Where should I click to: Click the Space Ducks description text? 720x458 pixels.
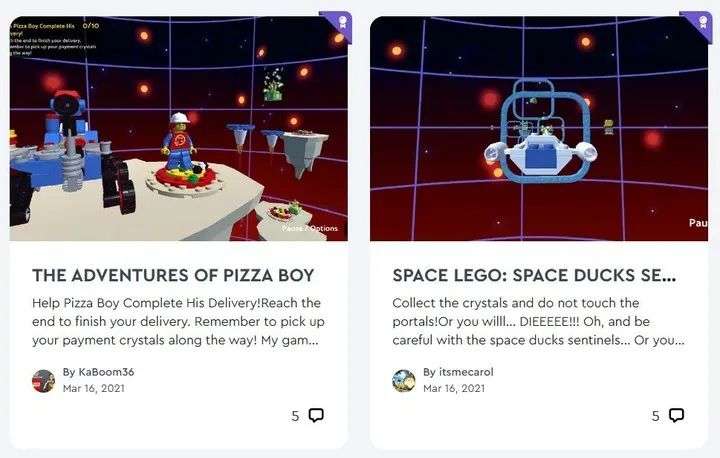tap(538, 322)
